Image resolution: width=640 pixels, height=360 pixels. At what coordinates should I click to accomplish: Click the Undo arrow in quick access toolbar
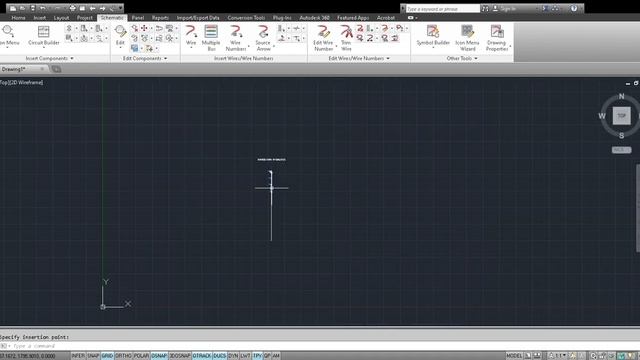pos(42,8)
